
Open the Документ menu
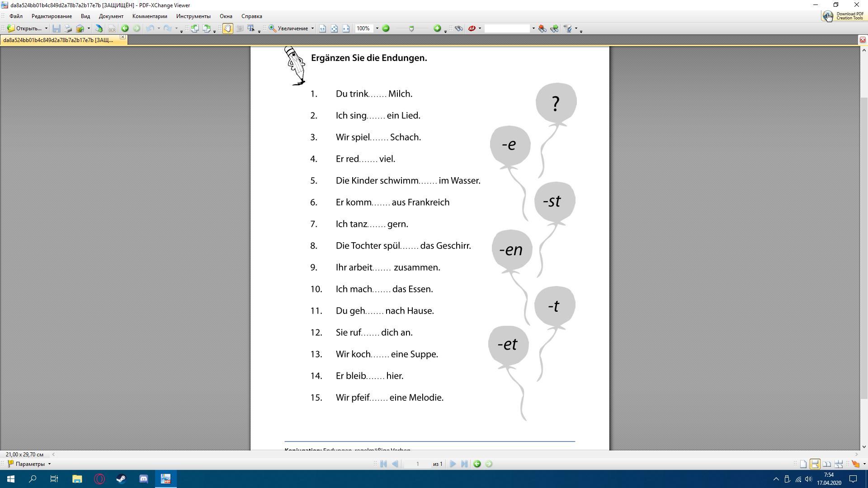(111, 16)
